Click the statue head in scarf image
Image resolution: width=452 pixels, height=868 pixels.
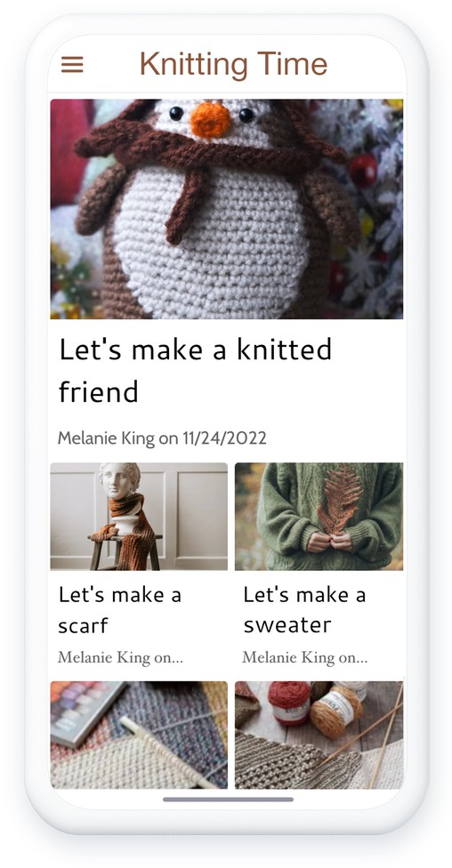(118, 479)
